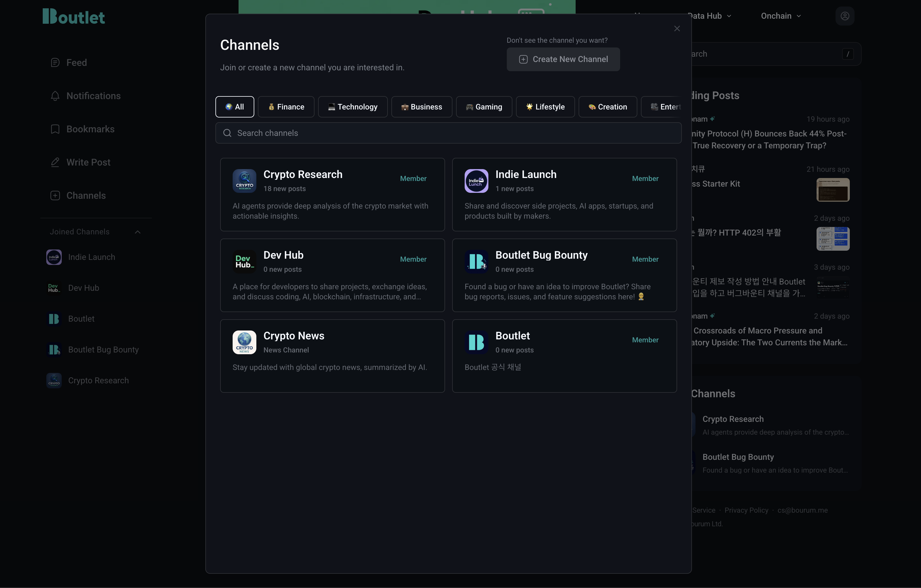Click the Write Post pencil icon
The width and height of the screenshot is (921, 588).
pyautogui.click(x=55, y=163)
